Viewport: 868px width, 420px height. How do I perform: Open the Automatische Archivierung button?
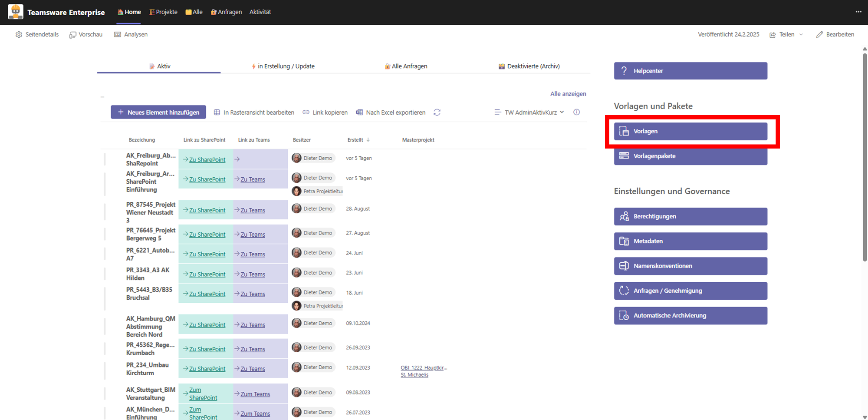point(690,316)
